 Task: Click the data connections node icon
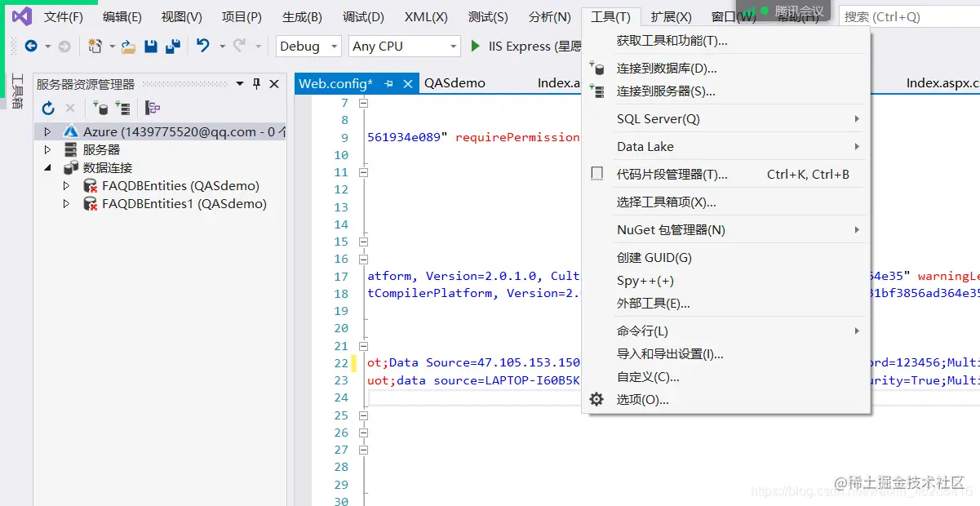(71, 167)
